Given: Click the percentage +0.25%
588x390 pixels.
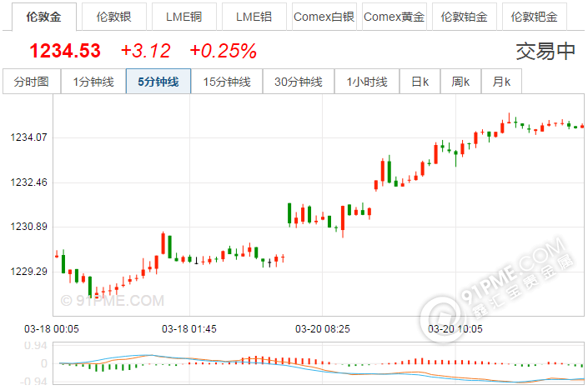Looking at the screenshot, I should coord(224,51).
